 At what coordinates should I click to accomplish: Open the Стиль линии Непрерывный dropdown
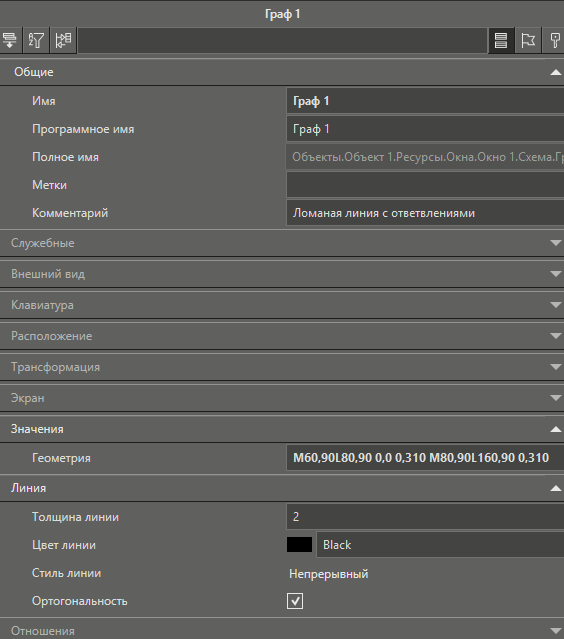point(425,574)
